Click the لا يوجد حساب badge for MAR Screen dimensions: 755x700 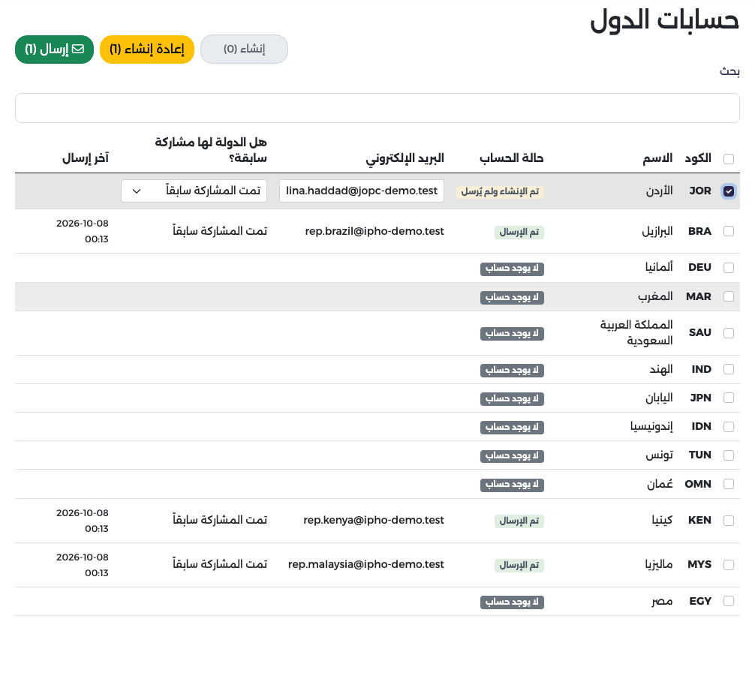512,298
